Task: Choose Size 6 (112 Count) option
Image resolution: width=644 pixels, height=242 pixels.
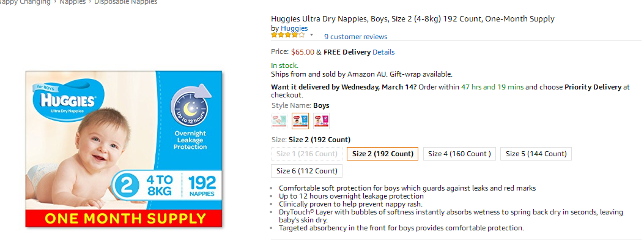Action: [x=307, y=171]
